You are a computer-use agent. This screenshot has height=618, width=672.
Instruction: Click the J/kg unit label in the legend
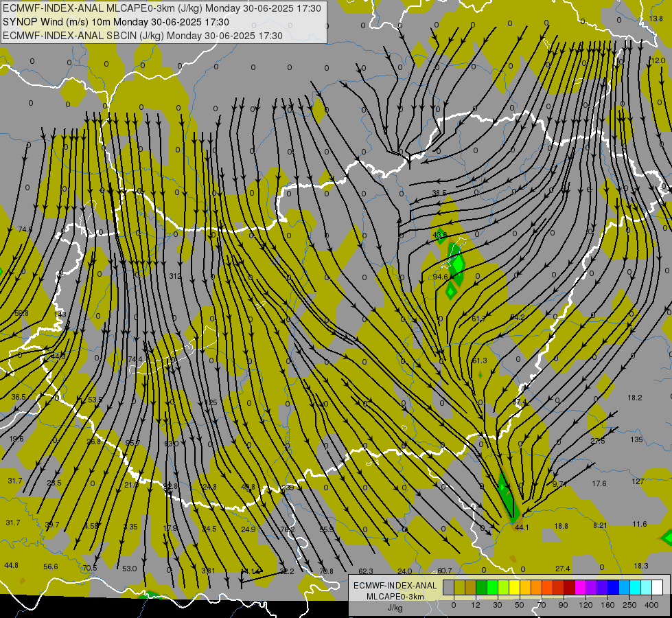tap(395, 608)
